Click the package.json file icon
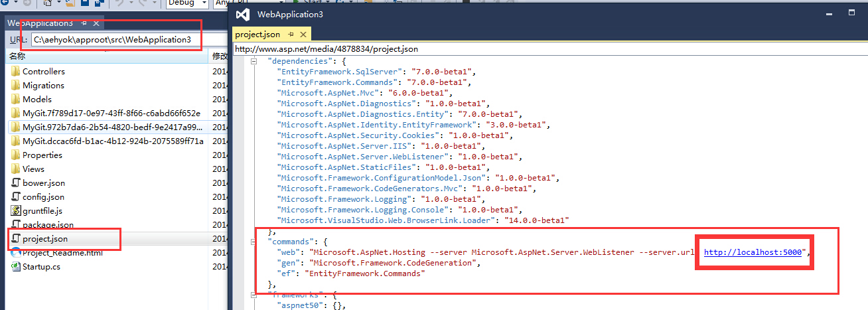 [x=16, y=224]
